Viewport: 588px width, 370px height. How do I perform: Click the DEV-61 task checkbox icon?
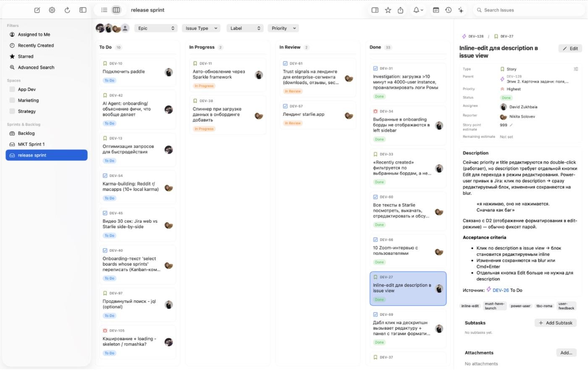coord(285,63)
